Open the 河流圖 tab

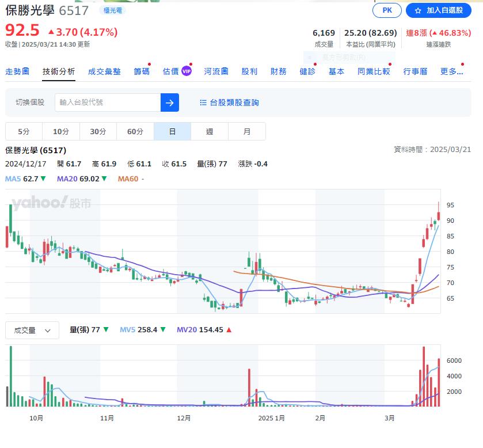tap(216, 71)
